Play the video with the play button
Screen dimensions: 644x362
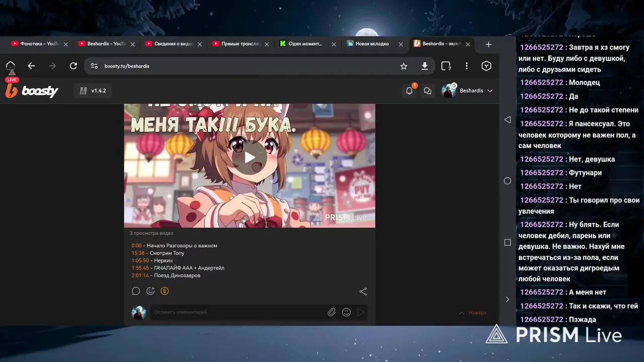pyautogui.click(x=250, y=157)
